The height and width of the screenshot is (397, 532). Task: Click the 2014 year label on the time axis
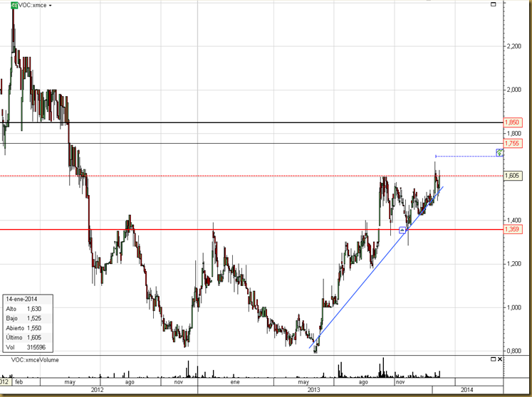point(467,390)
